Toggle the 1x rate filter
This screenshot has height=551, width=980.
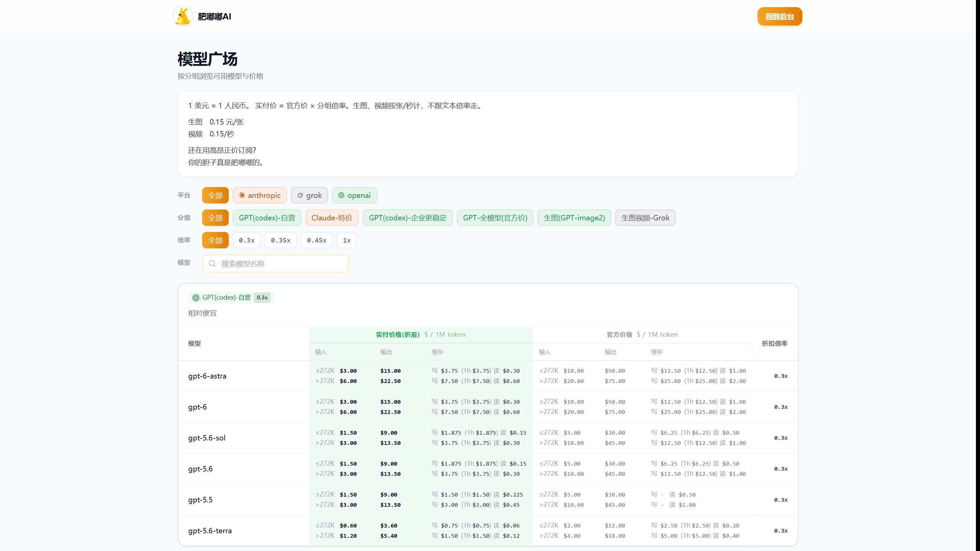[347, 240]
